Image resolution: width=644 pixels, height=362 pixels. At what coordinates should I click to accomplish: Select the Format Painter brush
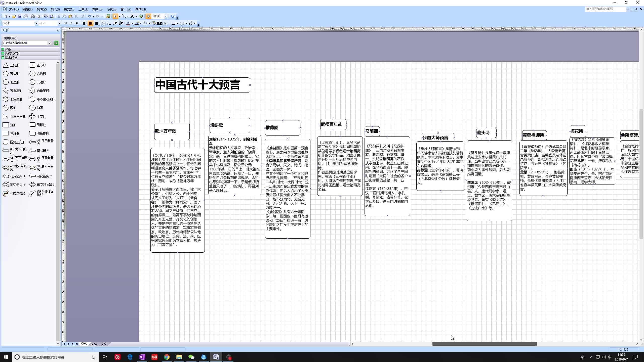tap(82, 16)
